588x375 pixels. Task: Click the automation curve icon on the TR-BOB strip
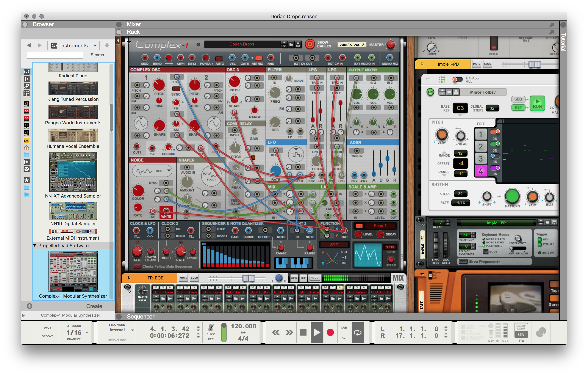(314, 278)
